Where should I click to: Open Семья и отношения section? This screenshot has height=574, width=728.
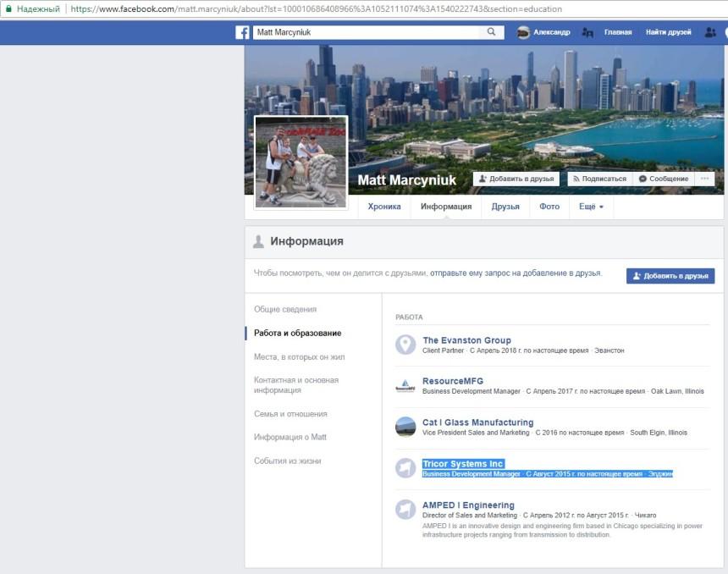pyautogui.click(x=290, y=414)
